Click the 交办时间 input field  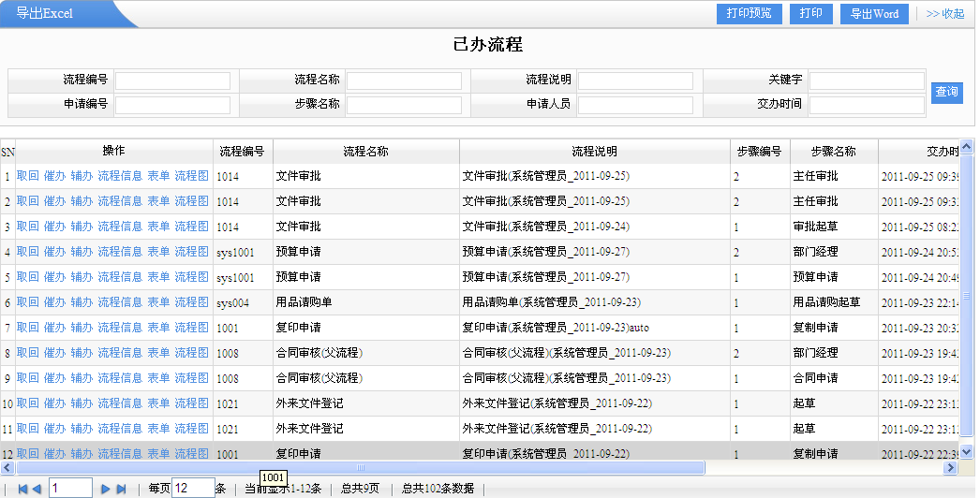pyautogui.click(x=867, y=105)
